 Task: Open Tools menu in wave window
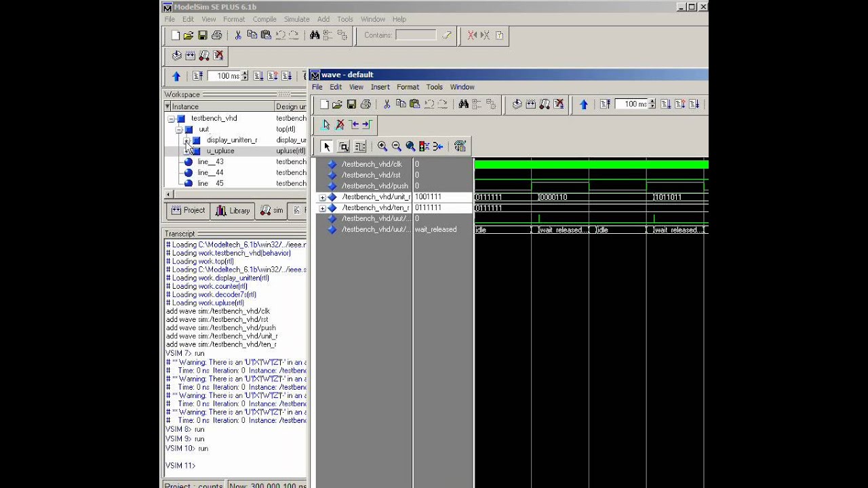click(434, 87)
